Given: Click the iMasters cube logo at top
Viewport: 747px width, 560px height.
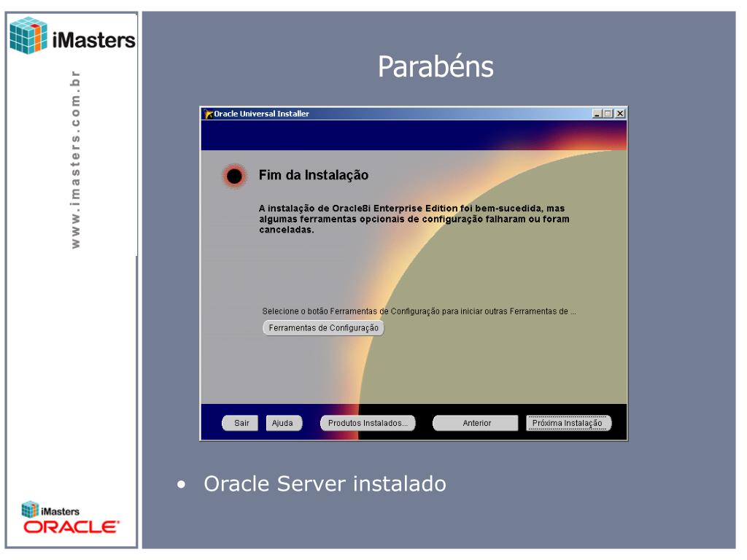Looking at the screenshot, I should click(x=28, y=35).
